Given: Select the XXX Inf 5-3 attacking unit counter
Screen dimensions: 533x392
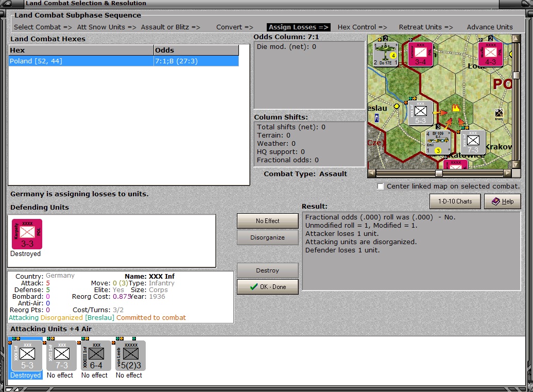Looking at the screenshot, I should pos(27,355).
